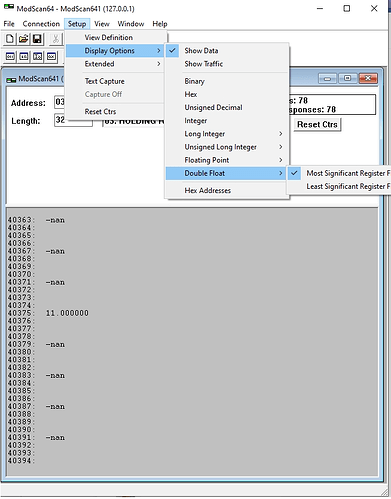391x499 pixels.
Task: Click the Open file folder icon
Action: coord(24,39)
